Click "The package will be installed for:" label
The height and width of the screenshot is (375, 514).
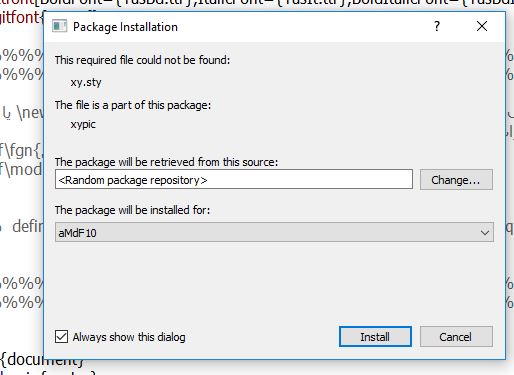[132, 210]
